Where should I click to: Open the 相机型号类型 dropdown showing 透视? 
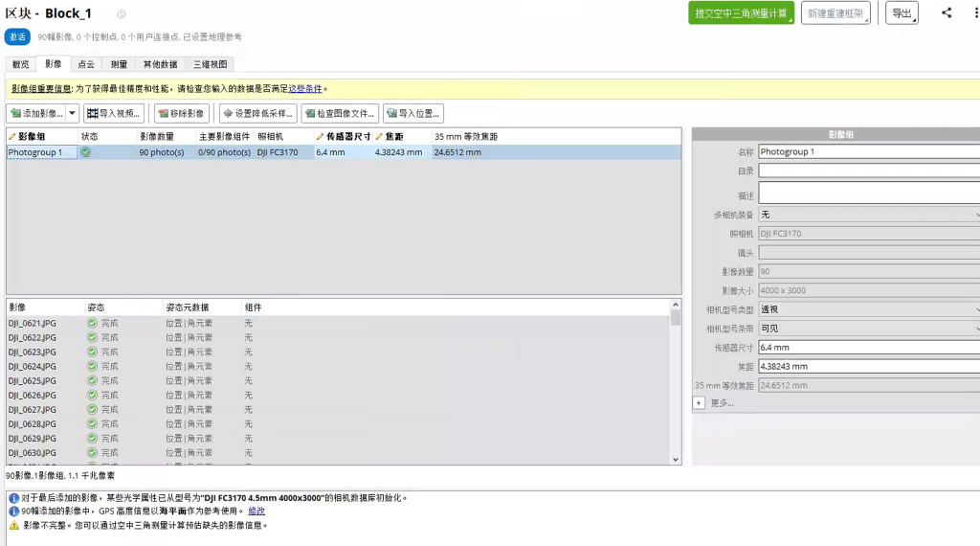869,309
